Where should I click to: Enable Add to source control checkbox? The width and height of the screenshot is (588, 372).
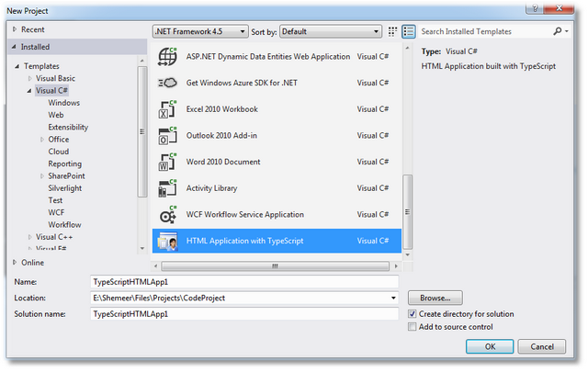[x=413, y=327]
